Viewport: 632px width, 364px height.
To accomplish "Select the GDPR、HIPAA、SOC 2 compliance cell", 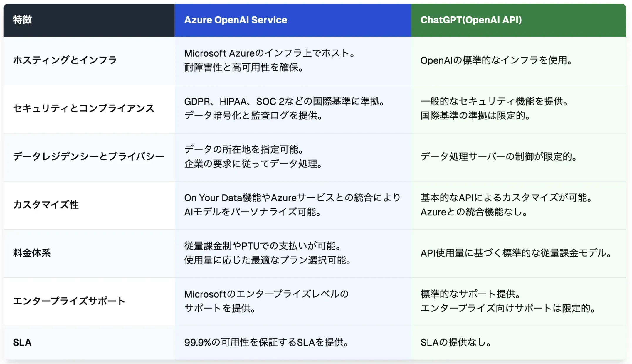I will (284, 108).
